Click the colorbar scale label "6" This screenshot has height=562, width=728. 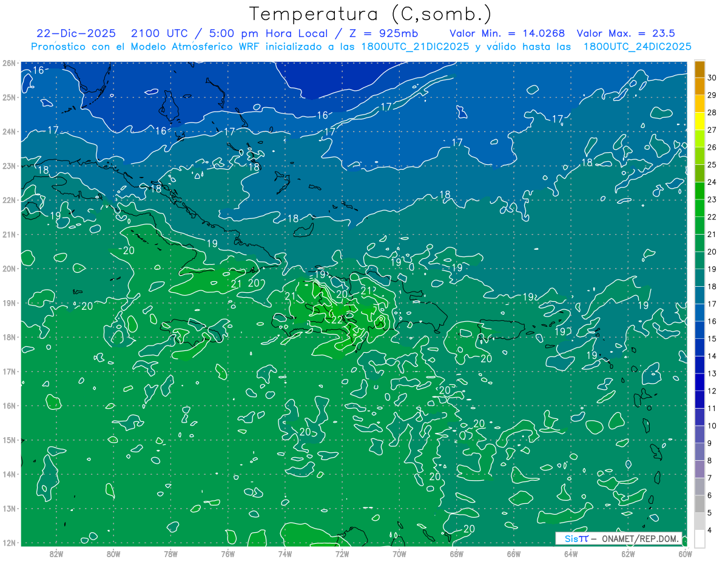(710, 495)
